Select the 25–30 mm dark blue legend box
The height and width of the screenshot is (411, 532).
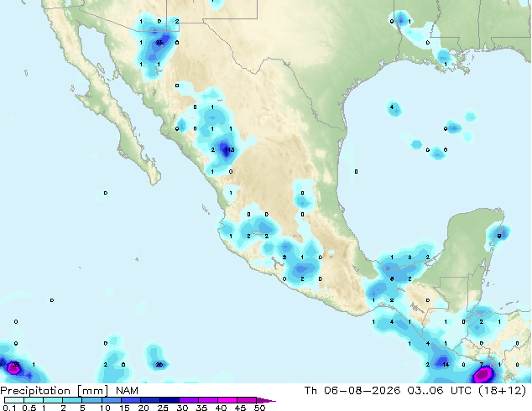[169, 400]
